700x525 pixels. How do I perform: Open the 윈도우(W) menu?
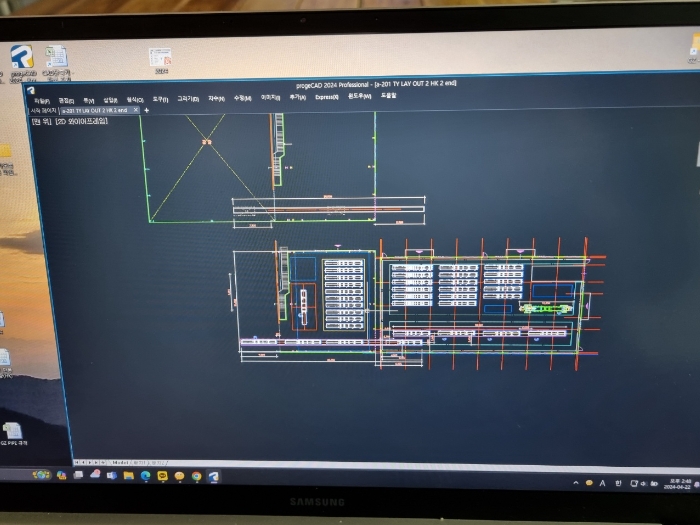[x=360, y=96]
